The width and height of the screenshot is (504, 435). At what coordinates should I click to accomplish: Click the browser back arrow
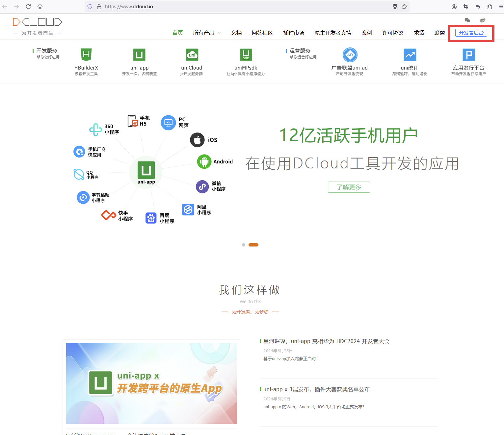(x=5, y=7)
